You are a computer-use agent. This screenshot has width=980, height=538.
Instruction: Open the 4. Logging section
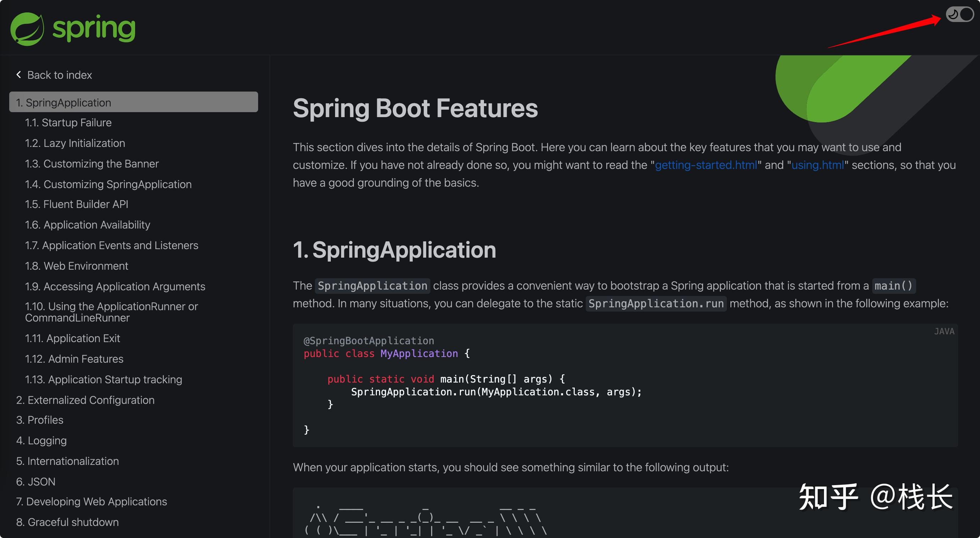(x=41, y=440)
